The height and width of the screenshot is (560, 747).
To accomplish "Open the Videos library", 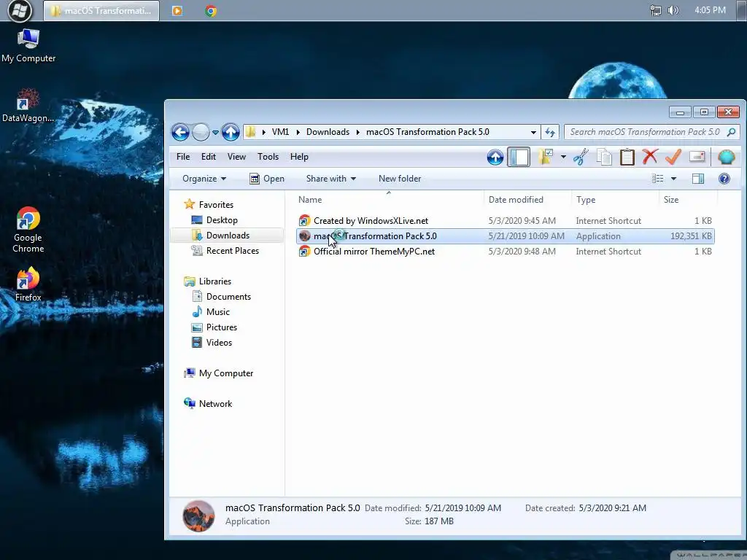I will [x=212, y=343].
